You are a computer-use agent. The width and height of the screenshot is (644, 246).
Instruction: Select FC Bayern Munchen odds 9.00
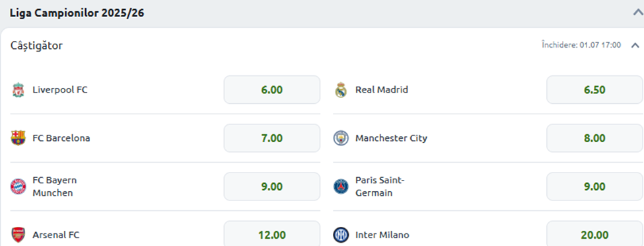click(272, 186)
